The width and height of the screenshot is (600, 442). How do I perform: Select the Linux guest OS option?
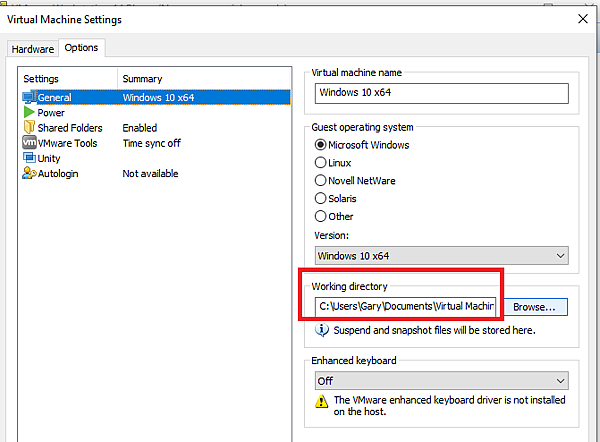point(320,163)
